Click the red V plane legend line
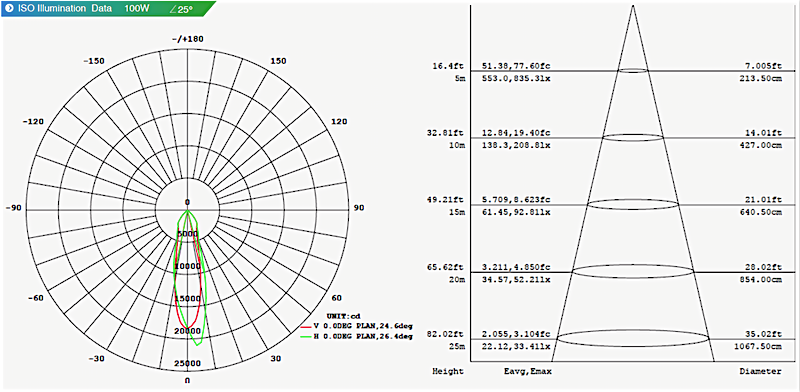Image resolution: width=800 pixels, height=392 pixels. tap(306, 326)
